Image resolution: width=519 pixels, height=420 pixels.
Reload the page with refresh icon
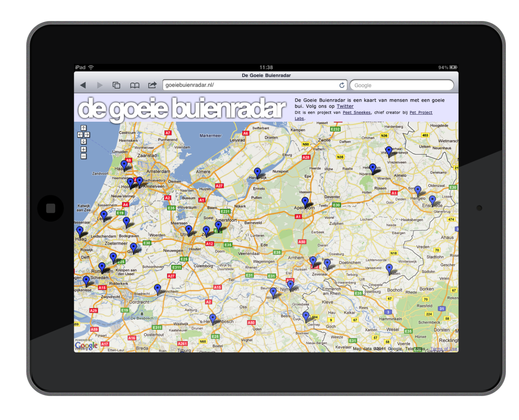pyautogui.click(x=342, y=85)
